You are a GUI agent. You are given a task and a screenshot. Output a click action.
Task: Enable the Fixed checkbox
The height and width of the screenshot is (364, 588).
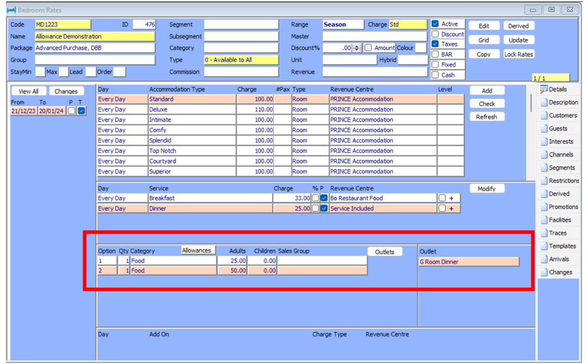(435, 64)
